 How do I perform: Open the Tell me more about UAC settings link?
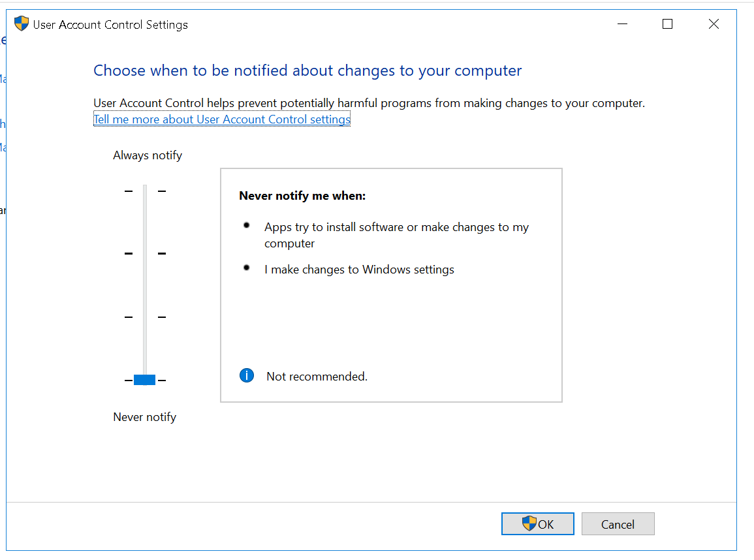[x=222, y=119]
